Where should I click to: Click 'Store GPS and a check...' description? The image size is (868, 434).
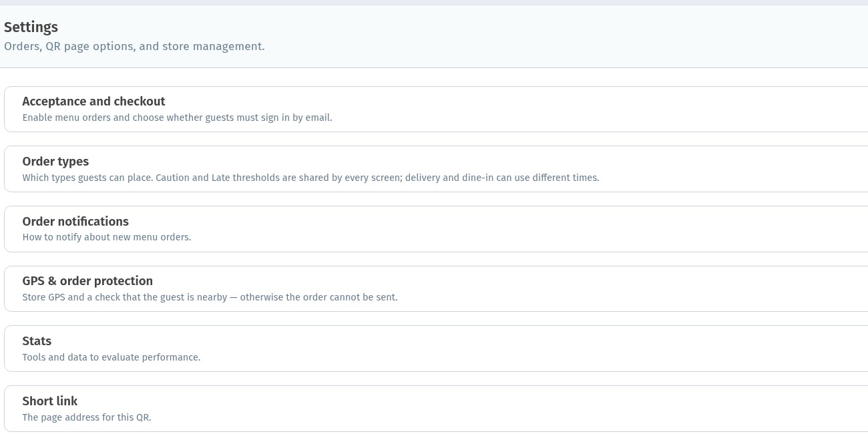pos(210,297)
